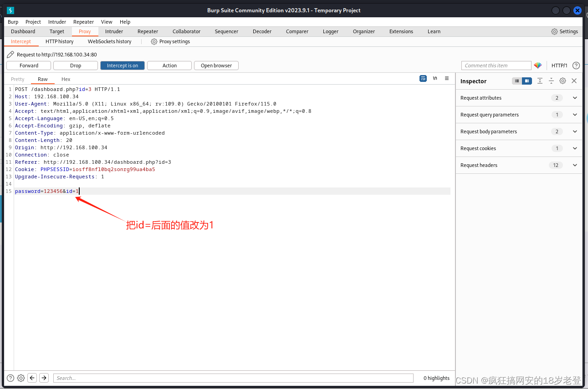Switch to the Repeater tab
588x389 pixels.
click(148, 31)
